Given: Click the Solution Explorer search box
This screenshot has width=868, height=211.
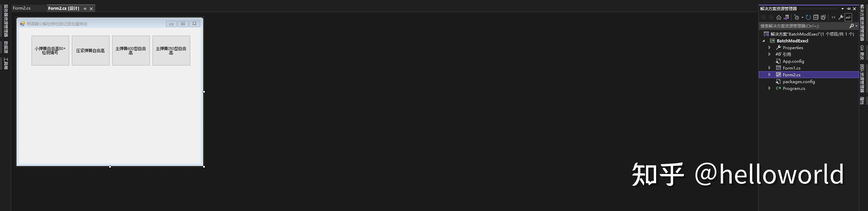Looking at the screenshot, I should coord(804,26).
